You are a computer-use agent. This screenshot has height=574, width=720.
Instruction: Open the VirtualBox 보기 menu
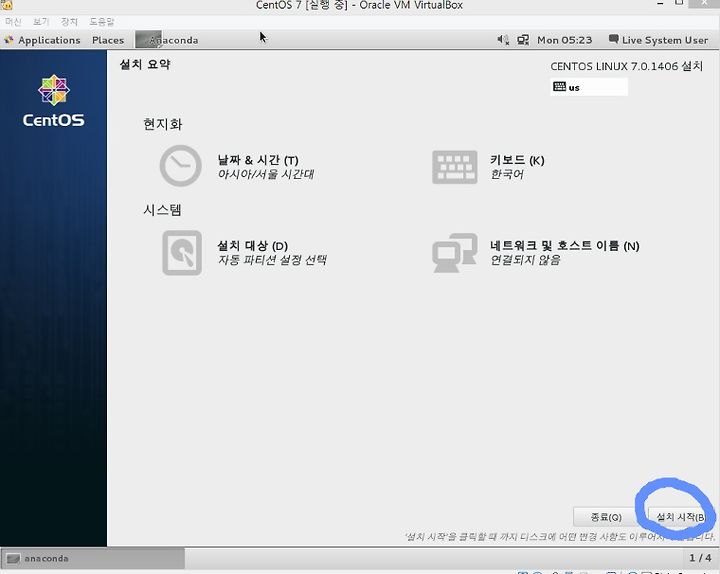(x=41, y=22)
